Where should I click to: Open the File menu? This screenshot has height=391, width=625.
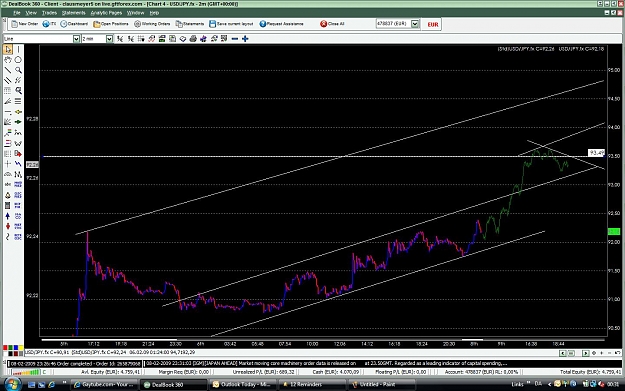tap(17, 13)
